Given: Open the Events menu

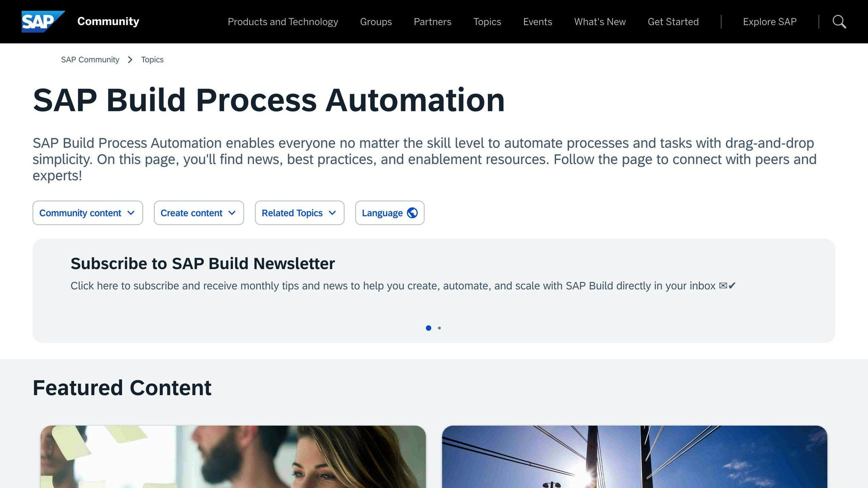Looking at the screenshot, I should click(x=537, y=22).
